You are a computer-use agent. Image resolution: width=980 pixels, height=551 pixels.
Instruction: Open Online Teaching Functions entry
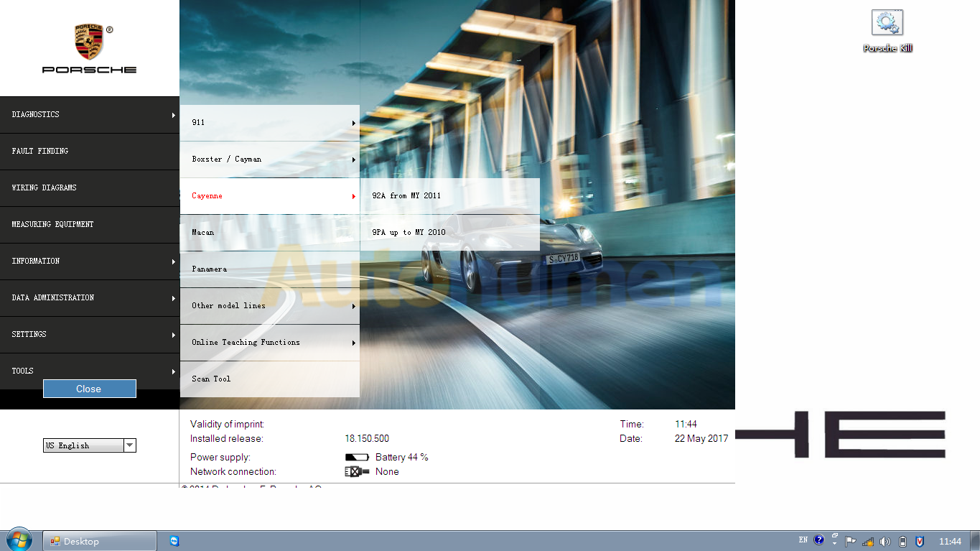click(x=270, y=343)
